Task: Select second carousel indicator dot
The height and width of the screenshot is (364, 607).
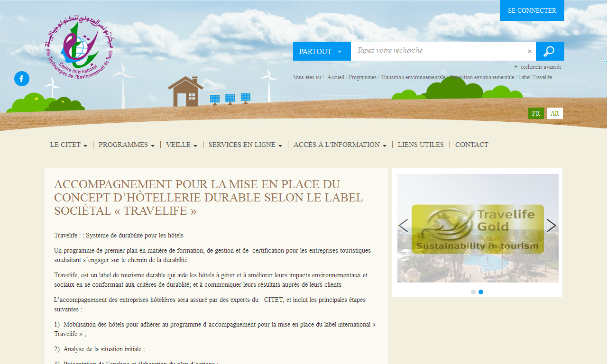Action: click(x=481, y=292)
